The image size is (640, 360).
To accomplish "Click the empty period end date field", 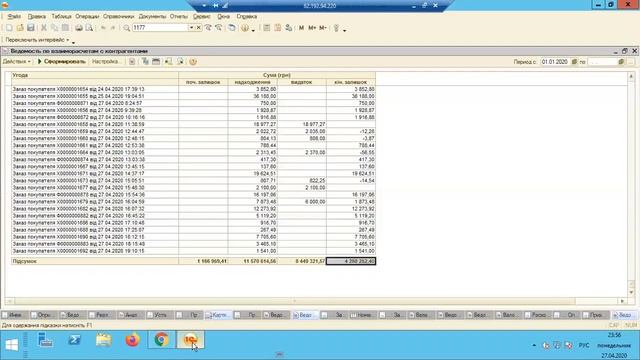I will click(602, 62).
